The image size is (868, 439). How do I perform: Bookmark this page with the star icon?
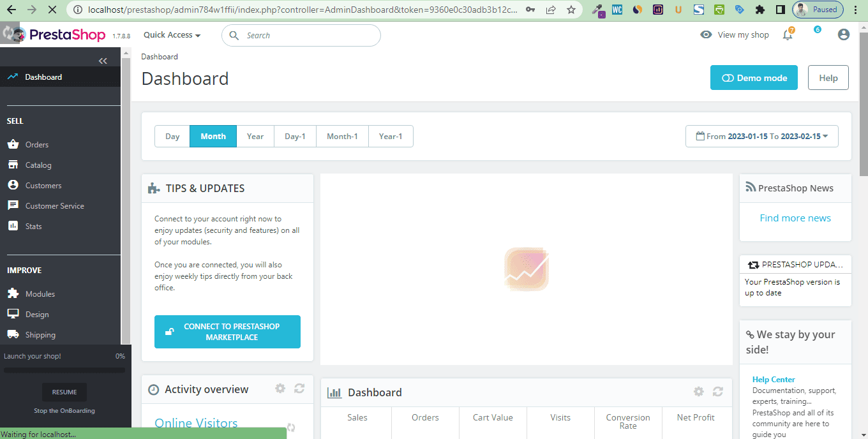click(571, 10)
